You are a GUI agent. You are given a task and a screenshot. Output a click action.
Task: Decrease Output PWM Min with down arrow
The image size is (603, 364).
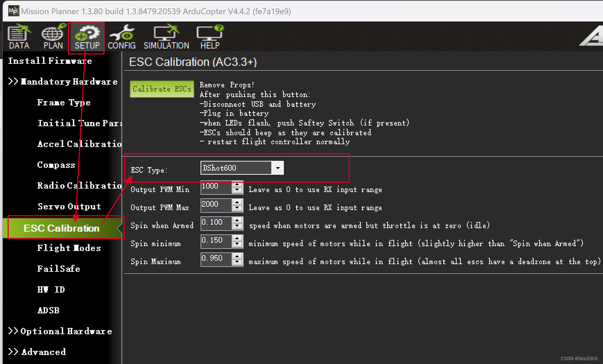tap(237, 191)
